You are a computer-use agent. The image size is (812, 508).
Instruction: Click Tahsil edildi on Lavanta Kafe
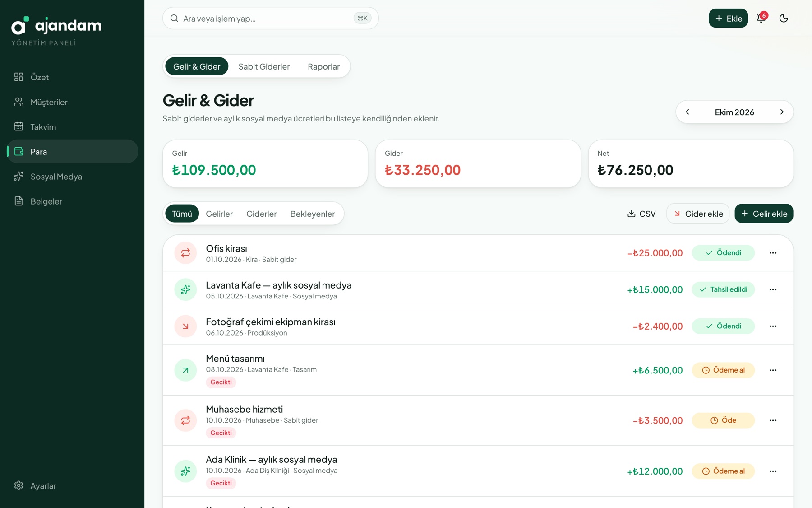coord(723,289)
